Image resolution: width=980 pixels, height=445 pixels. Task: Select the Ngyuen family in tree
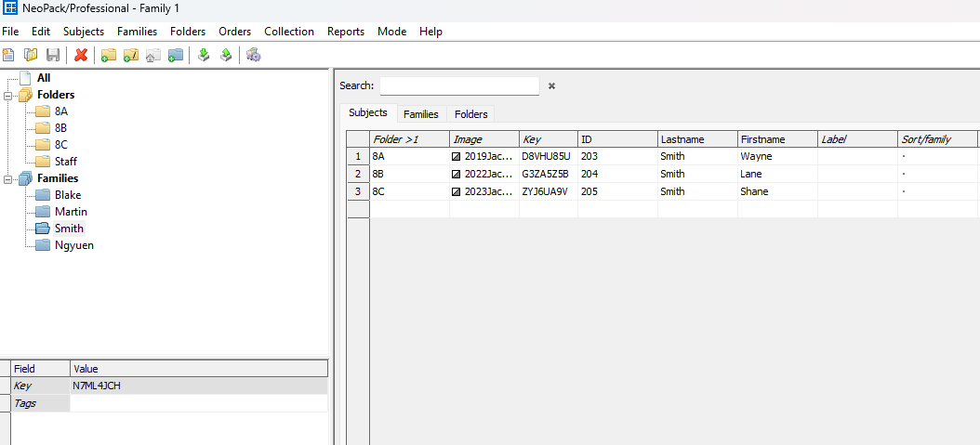(x=73, y=245)
